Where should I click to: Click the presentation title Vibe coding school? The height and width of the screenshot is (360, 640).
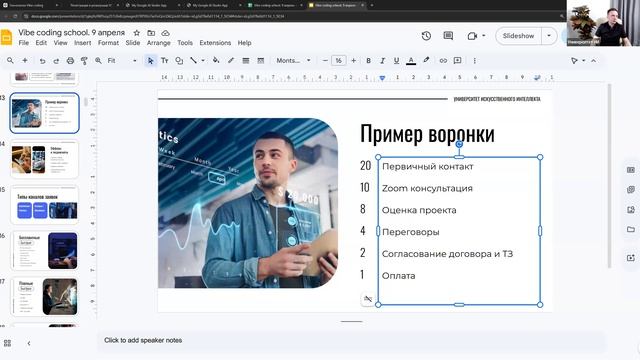coord(71,32)
